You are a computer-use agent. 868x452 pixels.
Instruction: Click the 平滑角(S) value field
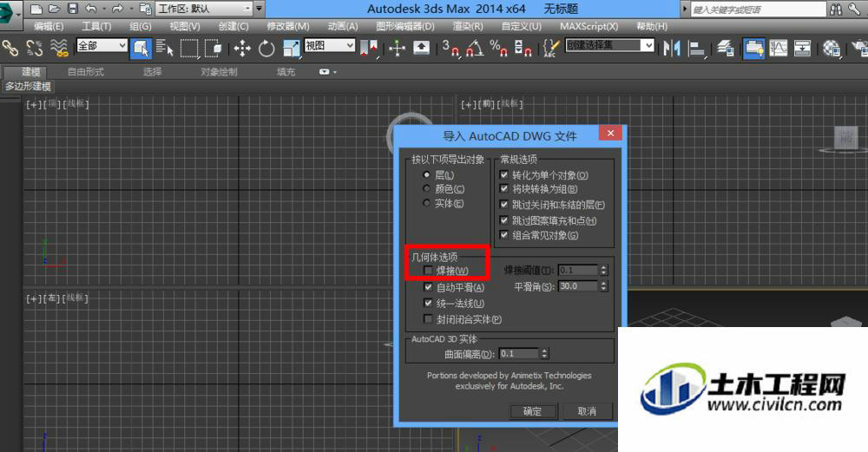pyautogui.click(x=578, y=286)
